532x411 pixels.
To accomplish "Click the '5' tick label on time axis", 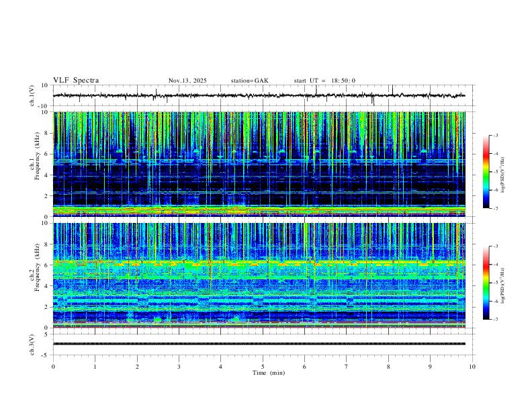I will coord(263,367).
